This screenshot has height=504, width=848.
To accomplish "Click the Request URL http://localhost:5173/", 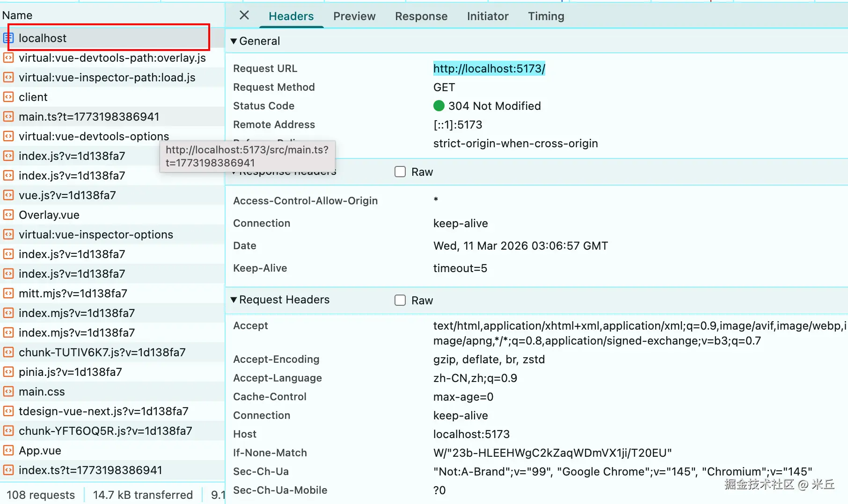I will 489,69.
